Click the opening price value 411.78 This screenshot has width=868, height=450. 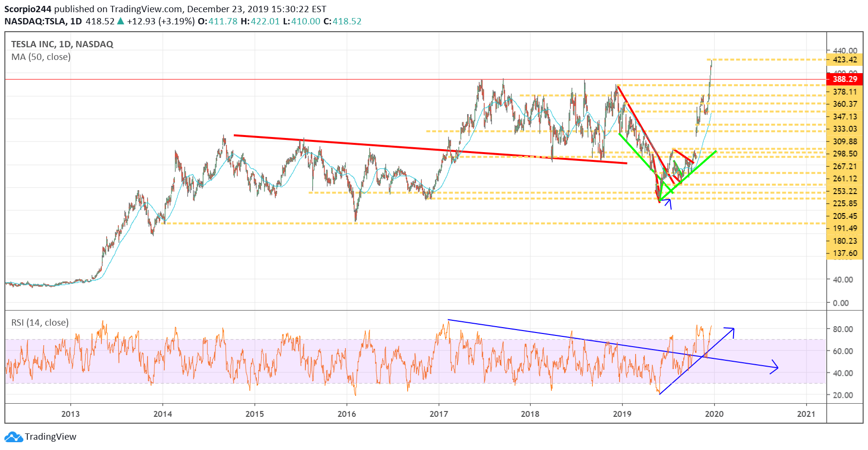tap(223, 21)
